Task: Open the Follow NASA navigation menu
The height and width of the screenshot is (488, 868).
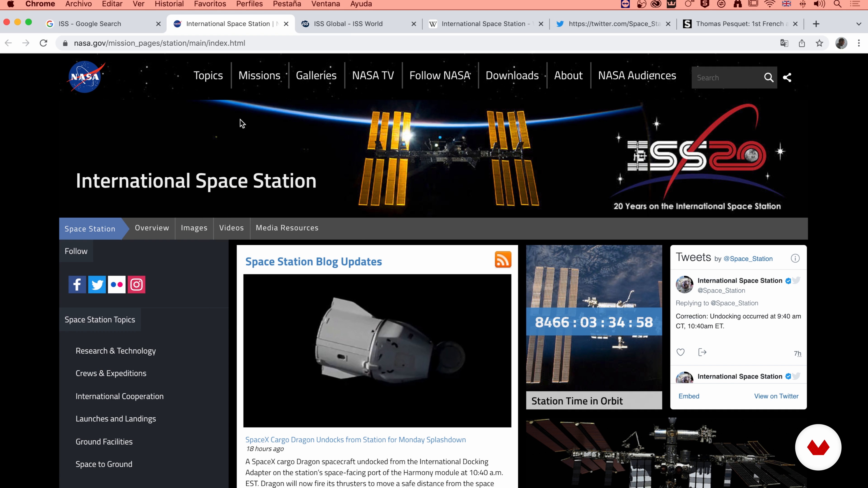Action: [440, 75]
